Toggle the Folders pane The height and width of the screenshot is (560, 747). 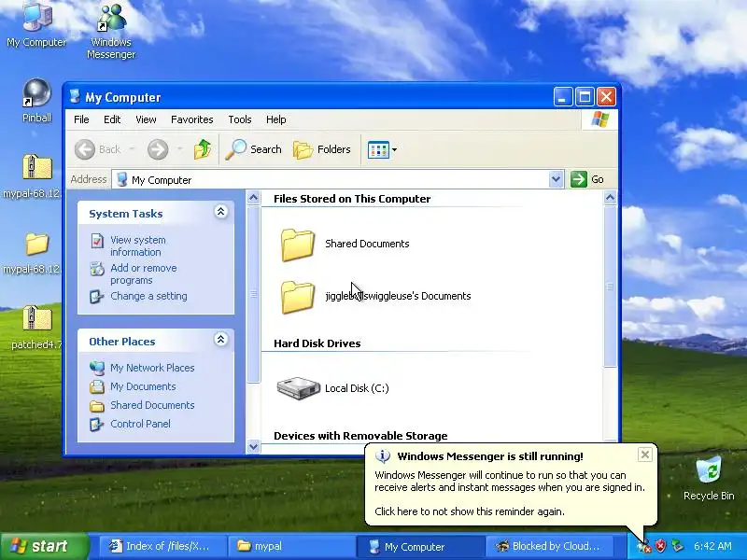tap(322, 149)
